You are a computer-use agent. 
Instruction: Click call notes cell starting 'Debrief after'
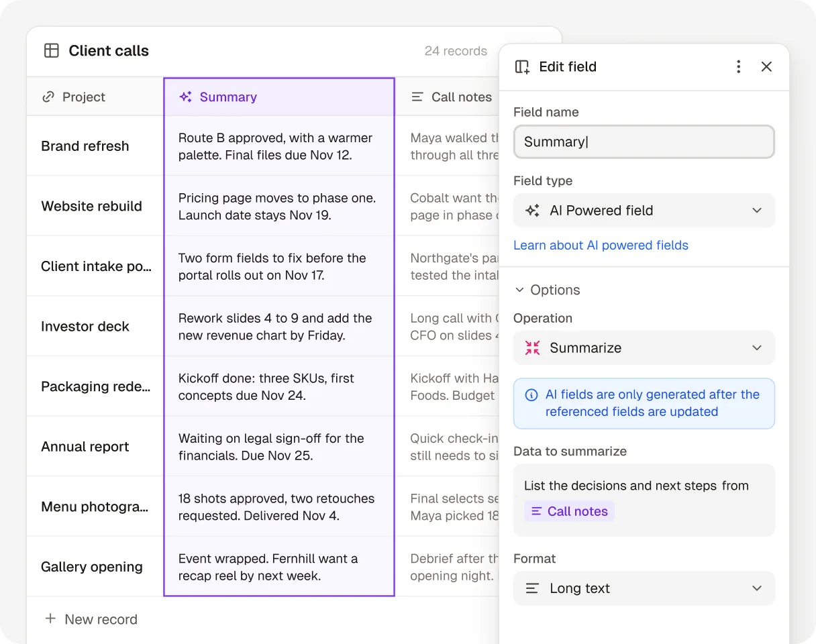pos(448,567)
